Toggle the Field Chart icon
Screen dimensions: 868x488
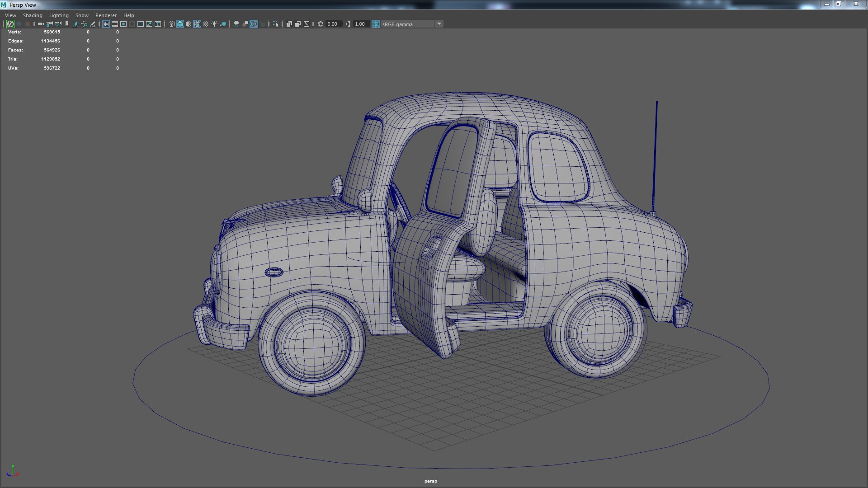click(140, 24)
